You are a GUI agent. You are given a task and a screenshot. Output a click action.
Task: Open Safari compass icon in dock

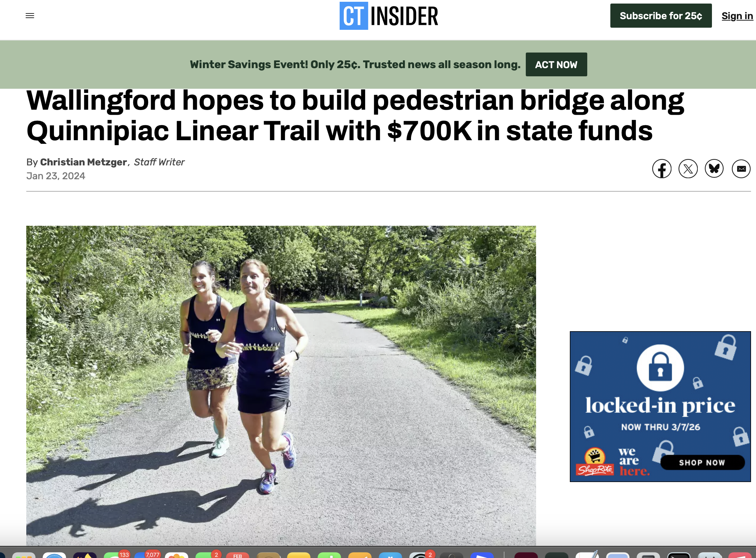click(54, 555)
